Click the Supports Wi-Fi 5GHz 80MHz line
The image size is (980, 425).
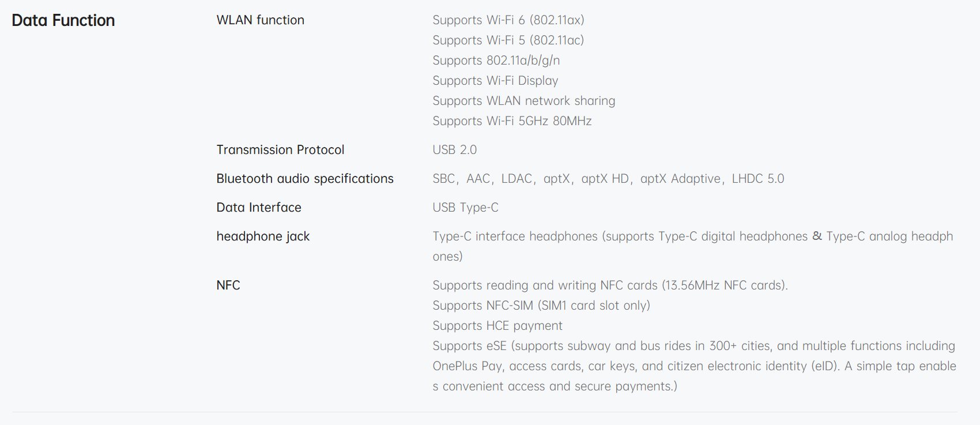[512, 121]
